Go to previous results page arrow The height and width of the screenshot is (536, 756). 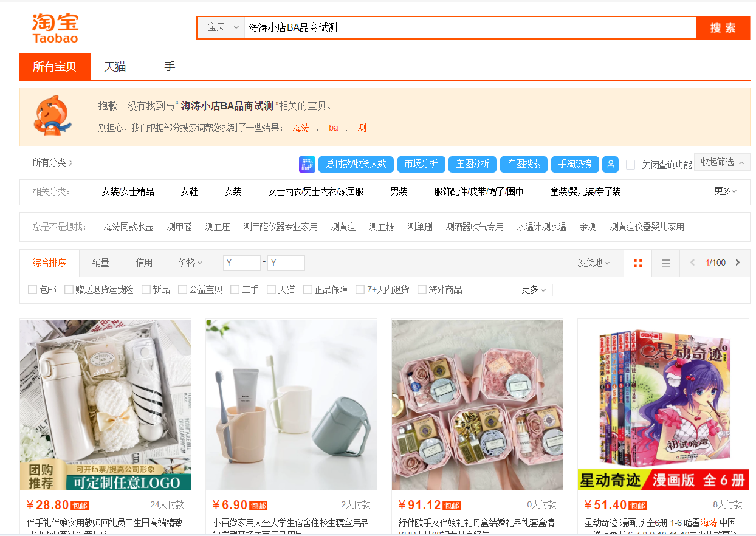[x=692, y=263]
